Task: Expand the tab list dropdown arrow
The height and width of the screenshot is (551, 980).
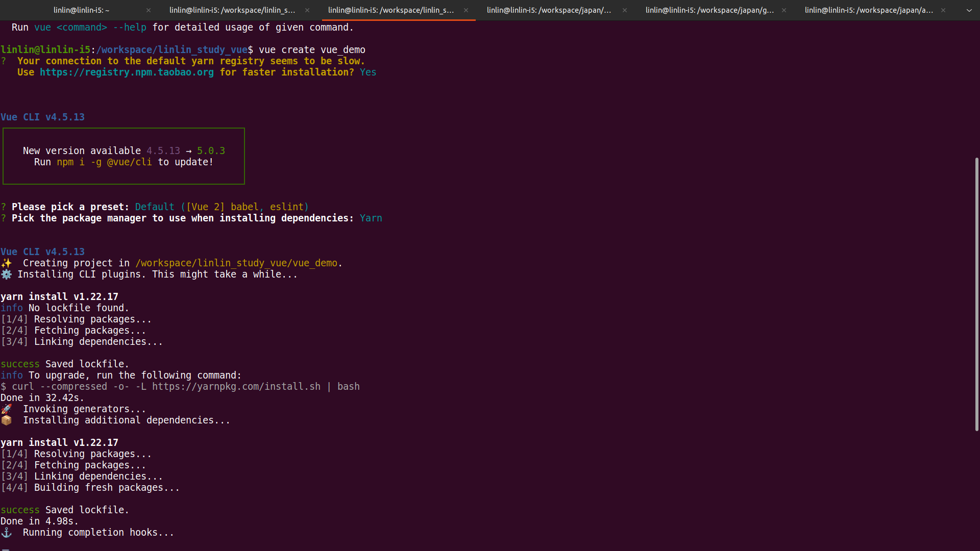Action: coord(969,10)
